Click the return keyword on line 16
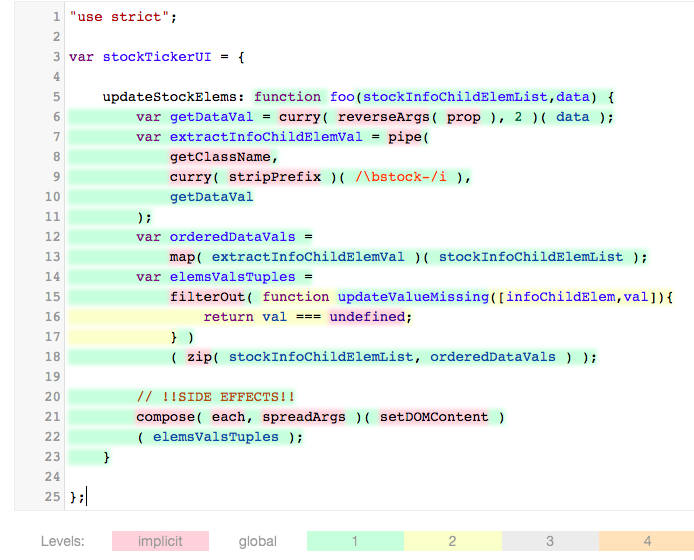This screenshot has height=560, width=694. click(x=228, y=317)
